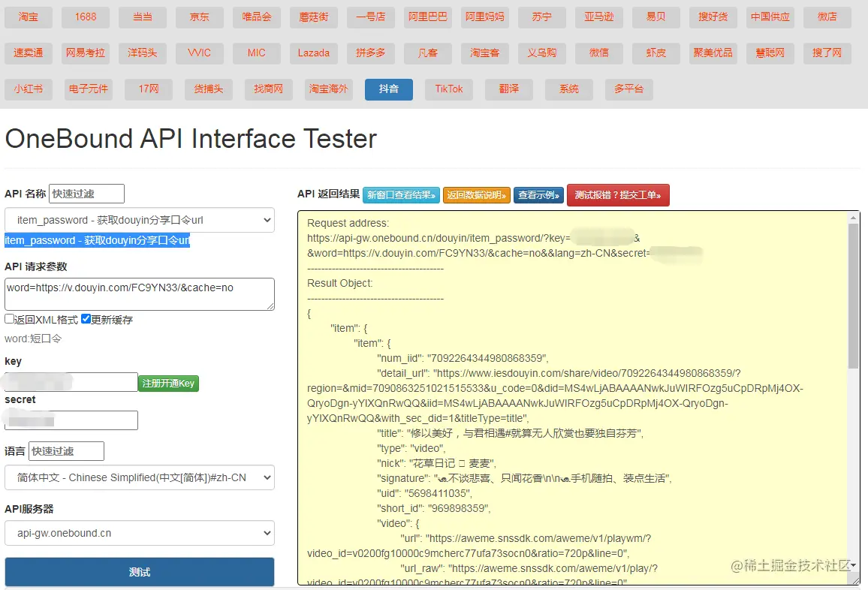Click the result scrollbar up arrow
This screenshot has width=868, height=590.
click(x=853, y=217)
